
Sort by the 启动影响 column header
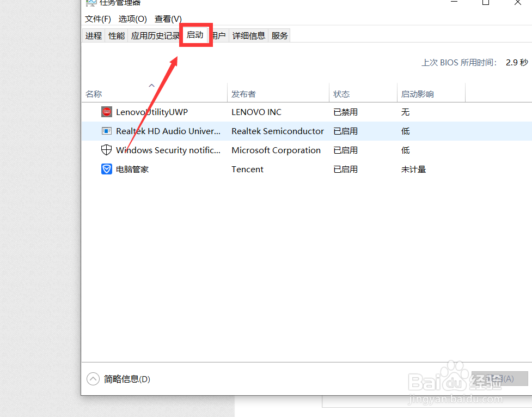(x=431, y=92)
